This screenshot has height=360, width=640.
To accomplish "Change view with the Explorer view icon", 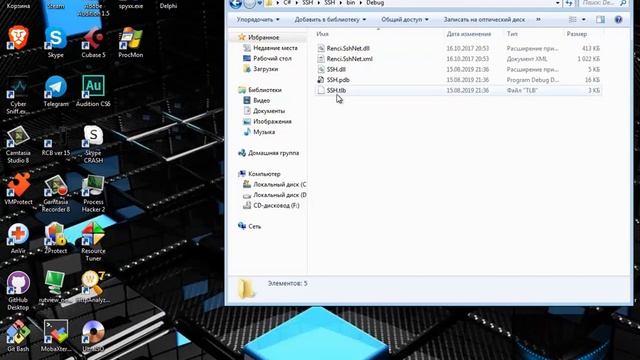I will click(573, 20).
